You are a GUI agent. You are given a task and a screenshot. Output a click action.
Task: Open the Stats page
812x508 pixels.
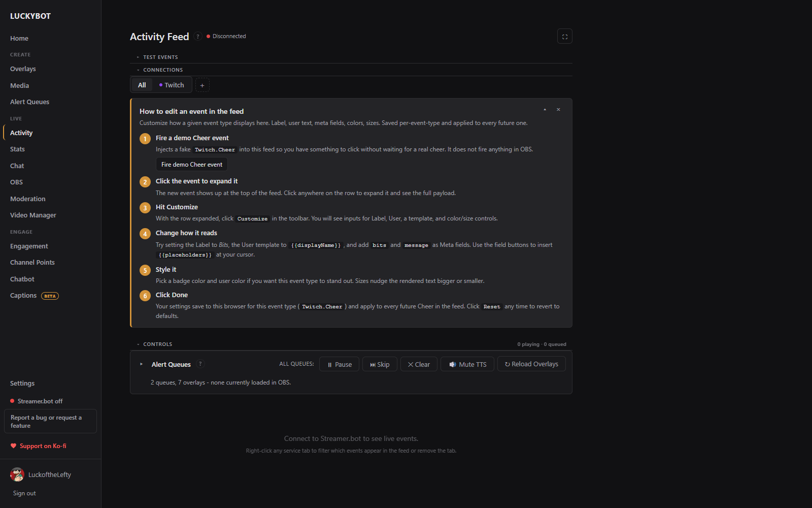coord(17,149)
